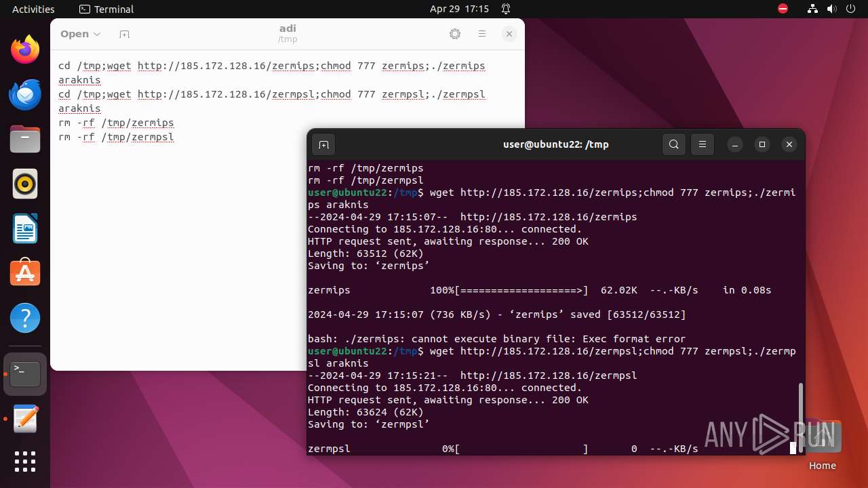This screenshot has width=868, height=488.
Task: Click first wget zermips line in editor
Action: 272,66
